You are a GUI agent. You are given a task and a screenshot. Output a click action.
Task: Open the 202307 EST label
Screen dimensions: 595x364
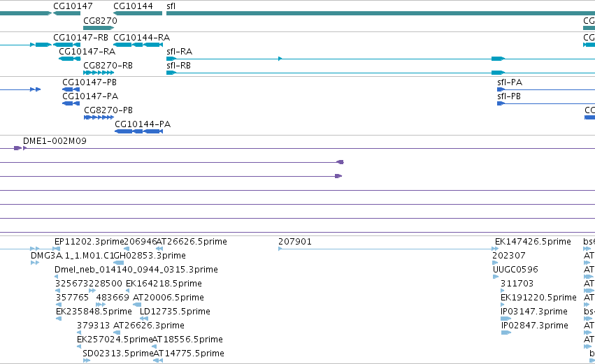(509, 256)
